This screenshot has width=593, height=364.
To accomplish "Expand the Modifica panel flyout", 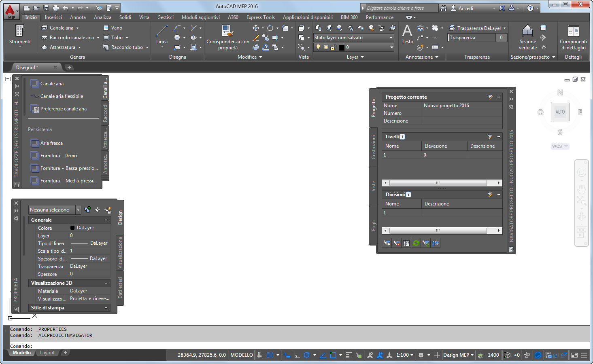I will [250, 57].
